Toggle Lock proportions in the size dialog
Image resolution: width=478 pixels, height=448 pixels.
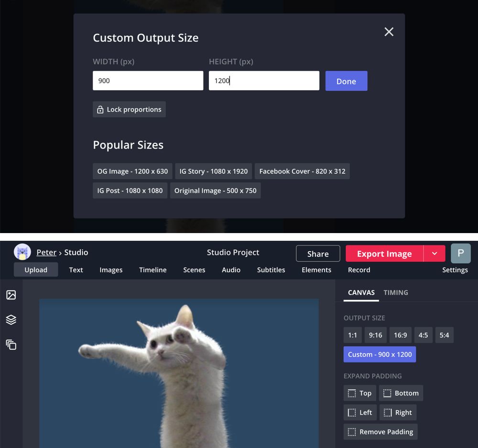129,109
